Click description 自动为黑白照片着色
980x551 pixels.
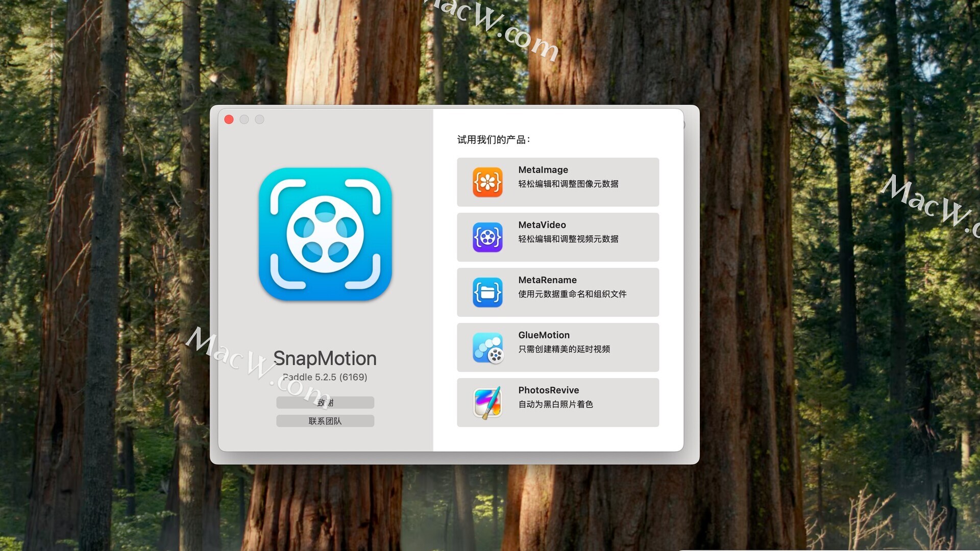tap(555, 404)
